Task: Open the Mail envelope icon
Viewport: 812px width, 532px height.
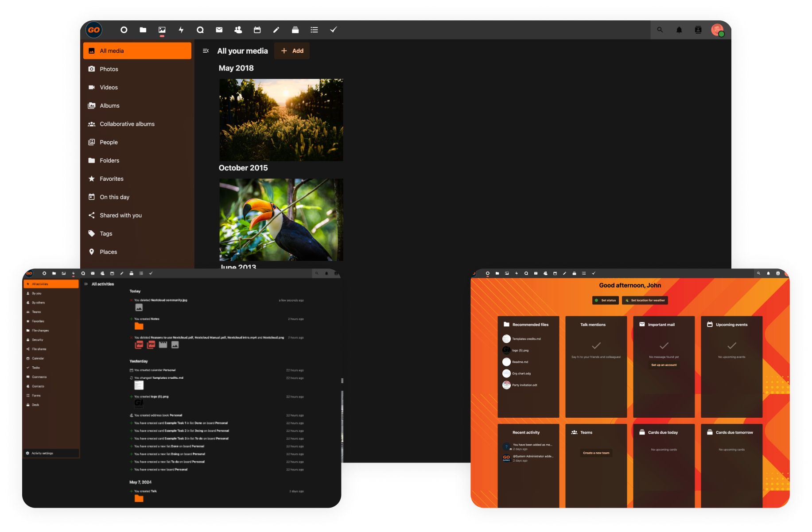Action: (x=219, y=30)
